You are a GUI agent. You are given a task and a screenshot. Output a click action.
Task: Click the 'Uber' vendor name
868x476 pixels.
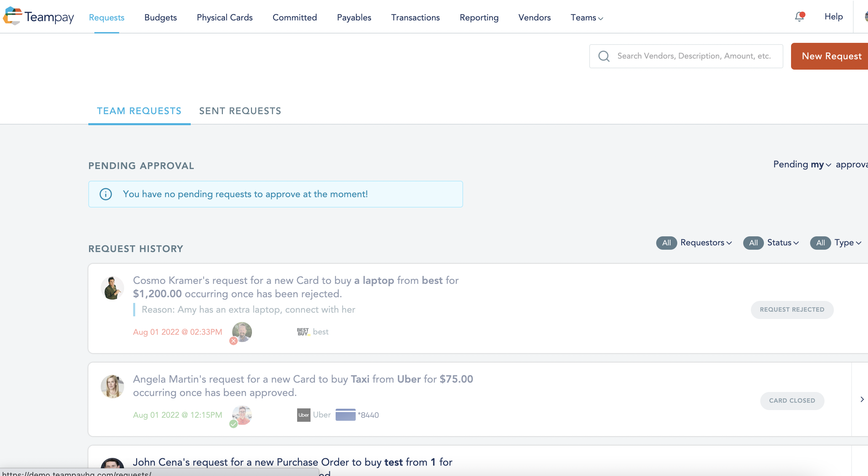[x=322, y=415]
